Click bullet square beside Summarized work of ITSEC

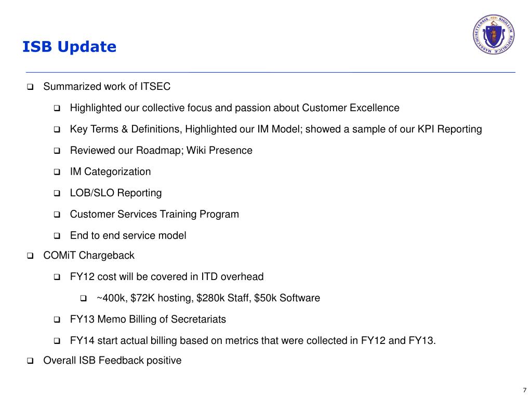click(30, 87)
